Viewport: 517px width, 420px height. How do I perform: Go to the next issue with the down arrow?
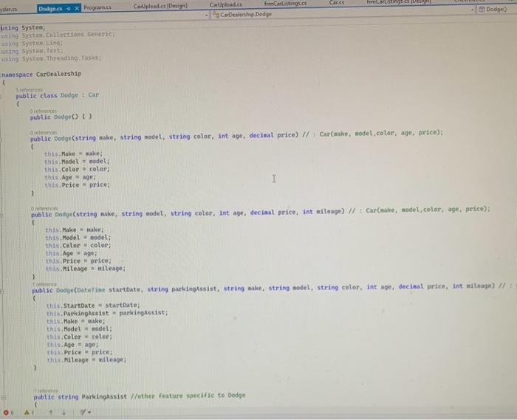[64, 412]
